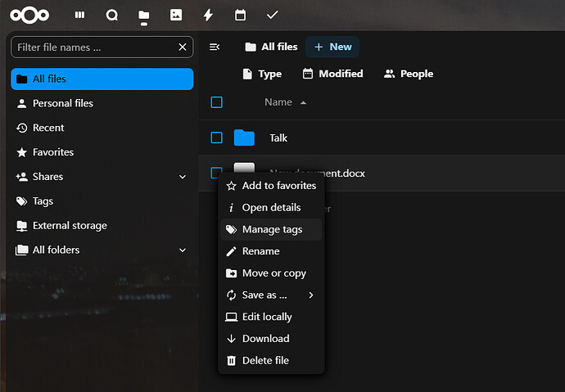The image size is (565, 392).
Task: Open the Modified filter button
Action: coord(332,74)
